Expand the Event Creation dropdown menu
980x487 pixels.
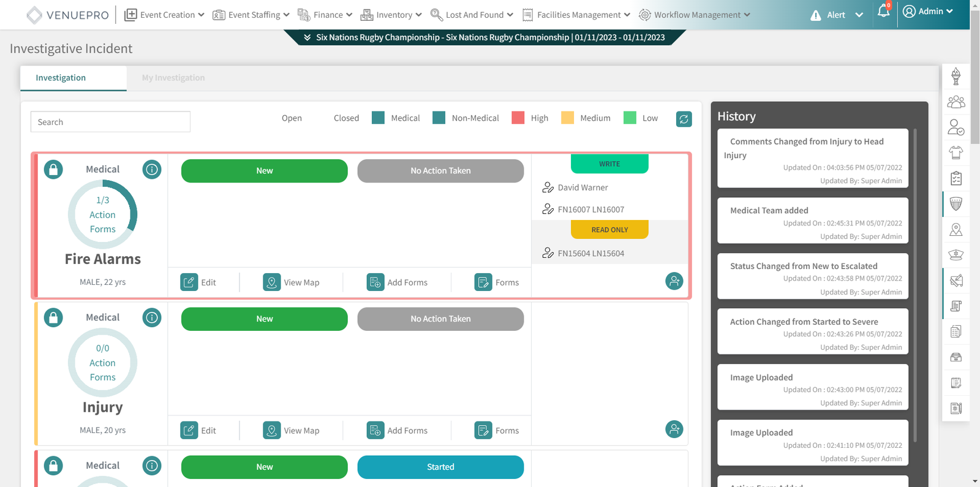(x=164, y=15)
